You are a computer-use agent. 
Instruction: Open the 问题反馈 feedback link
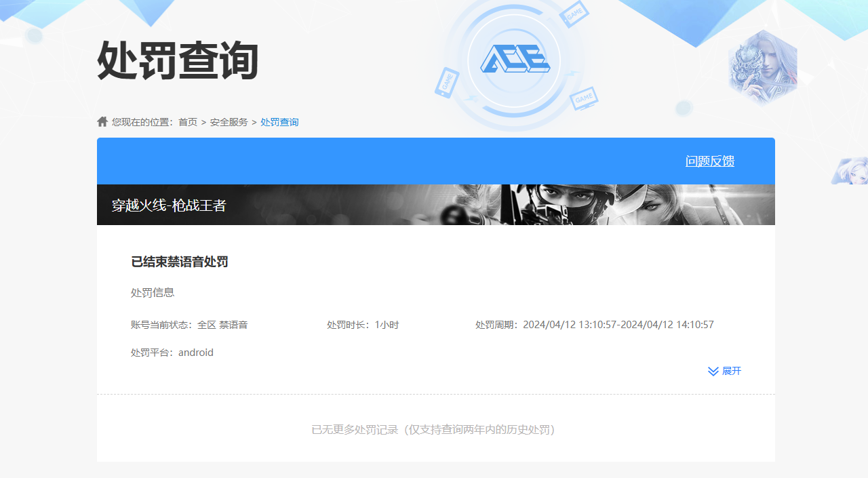coord(710,161)
